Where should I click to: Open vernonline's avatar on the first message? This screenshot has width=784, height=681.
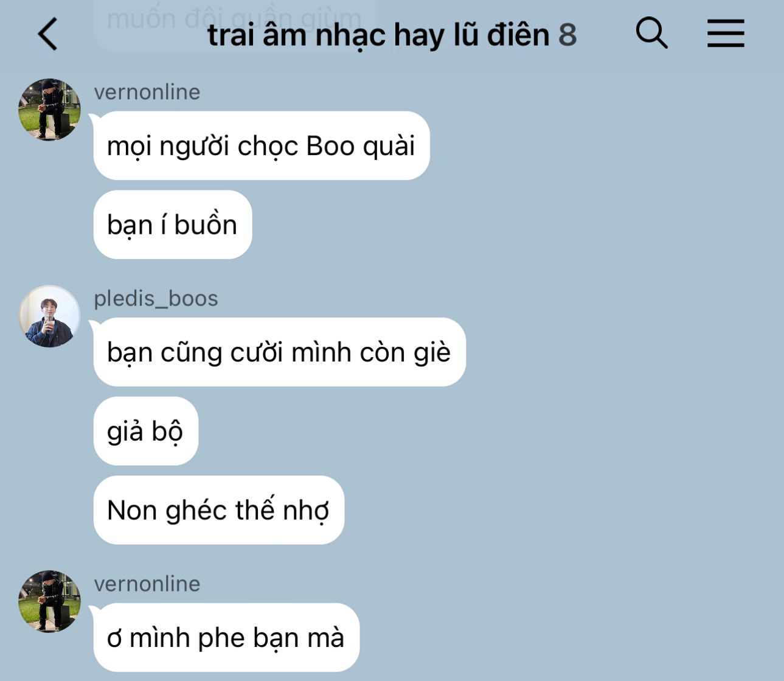point(50,110)
